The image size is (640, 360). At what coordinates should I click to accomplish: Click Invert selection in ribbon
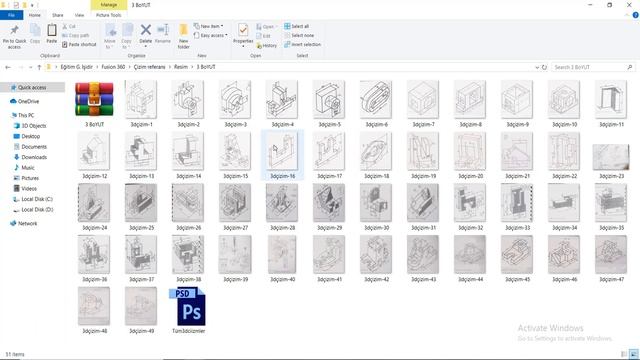click(x=302, y=44)
